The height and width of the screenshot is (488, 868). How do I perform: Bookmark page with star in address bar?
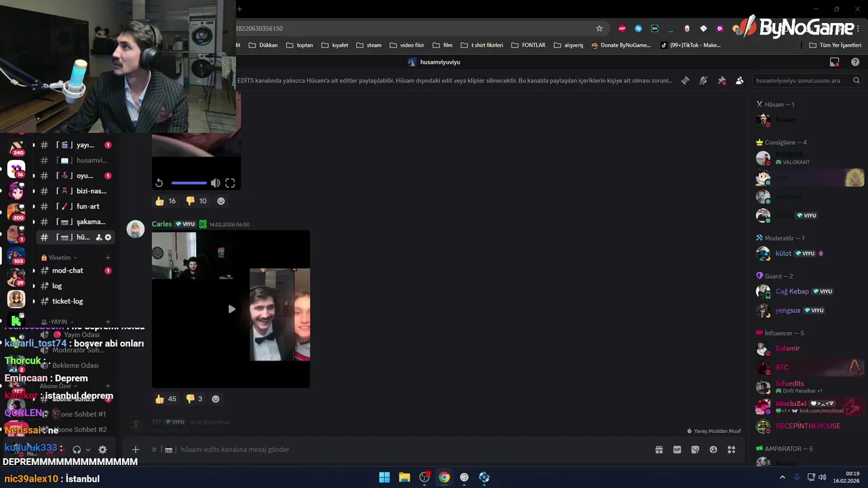pos(599,28)
